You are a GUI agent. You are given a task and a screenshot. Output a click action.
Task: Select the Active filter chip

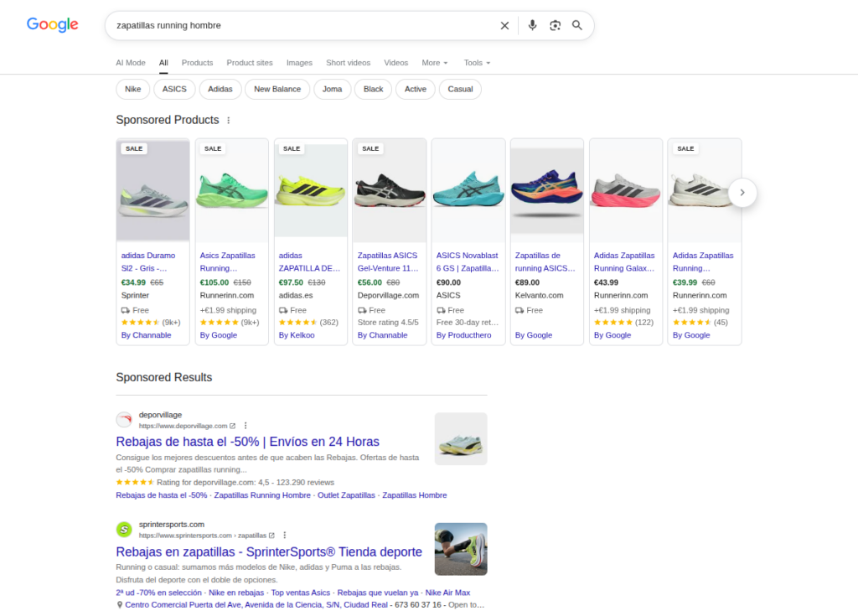pos(416,89)
